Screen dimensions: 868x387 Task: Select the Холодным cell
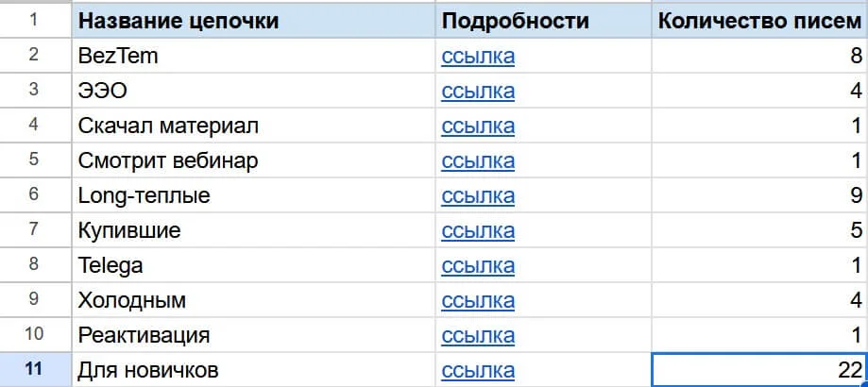click(x=253, y=300)
